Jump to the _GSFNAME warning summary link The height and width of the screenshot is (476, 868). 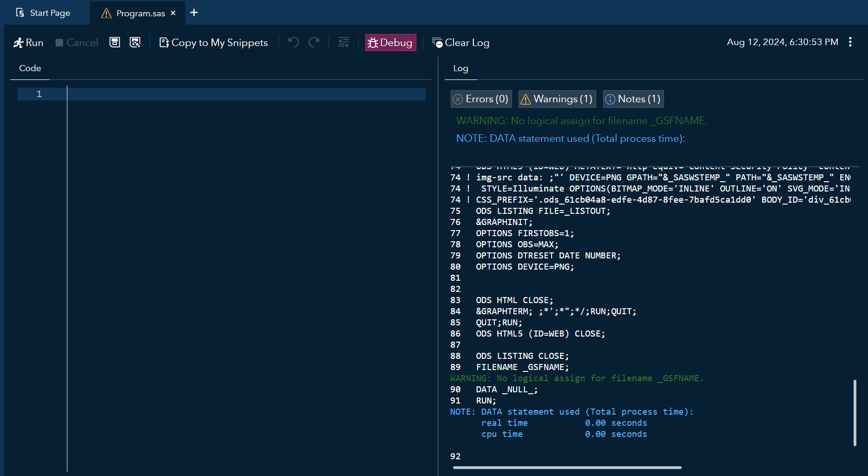[581, 121]
